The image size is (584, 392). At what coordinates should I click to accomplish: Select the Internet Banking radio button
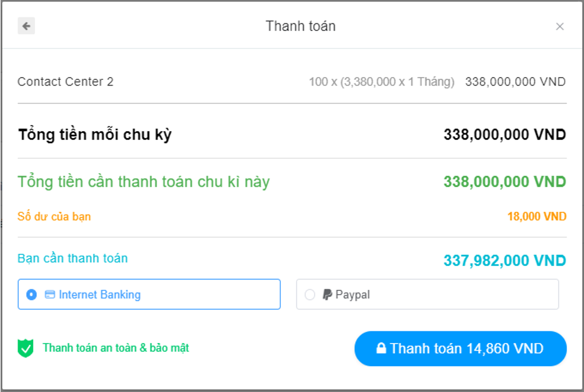pyautogui.click(x=32, y=295)
